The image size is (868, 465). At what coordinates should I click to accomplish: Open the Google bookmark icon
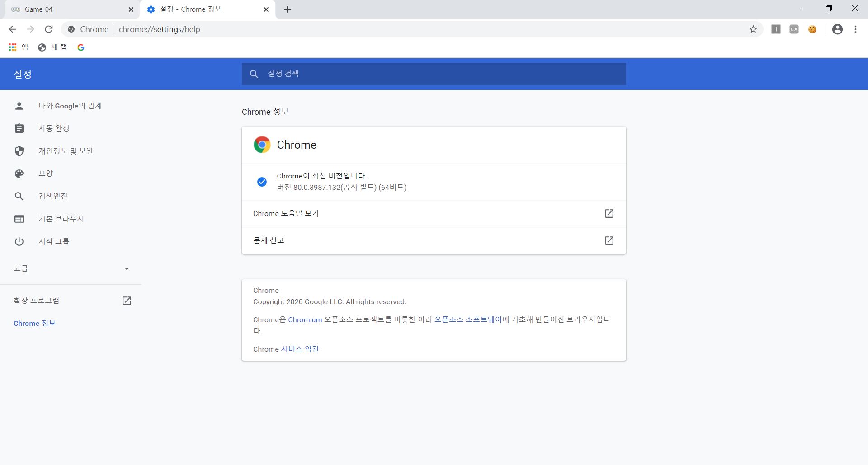(x=81, y=47)
